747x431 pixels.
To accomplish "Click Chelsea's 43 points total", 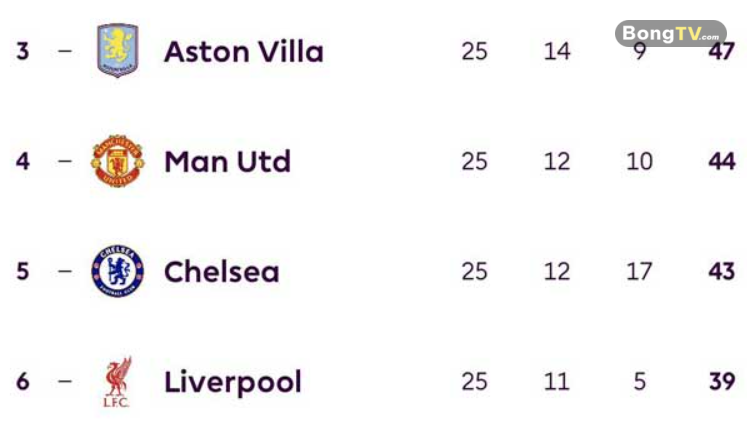I will pyautogui.click(x=720, y=271).
